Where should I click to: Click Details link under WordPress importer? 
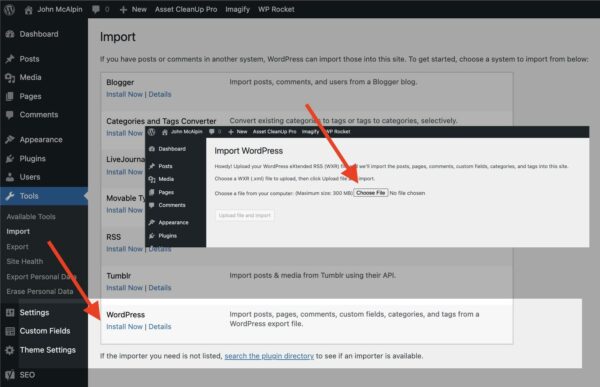160,327
